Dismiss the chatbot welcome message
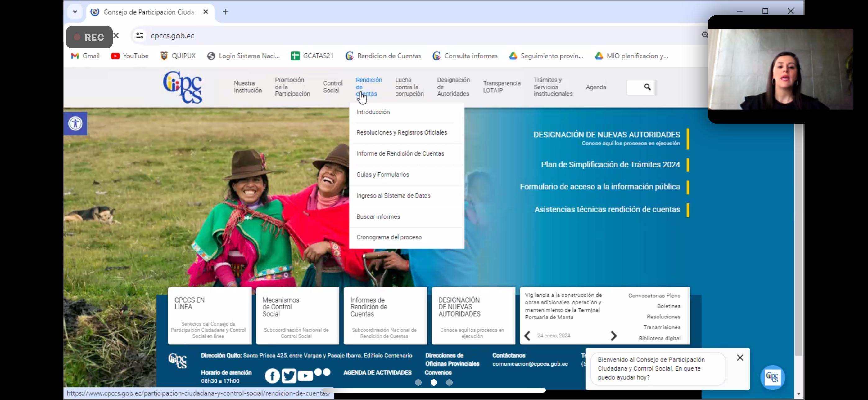The image size is (868, 400). click(x=739, y=358)
